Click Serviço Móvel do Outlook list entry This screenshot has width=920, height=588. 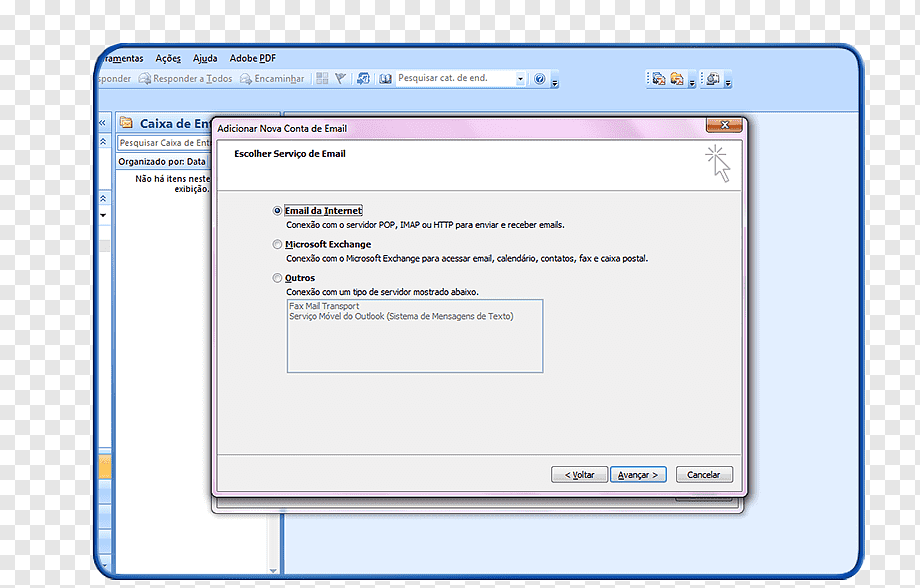[401, 316]
